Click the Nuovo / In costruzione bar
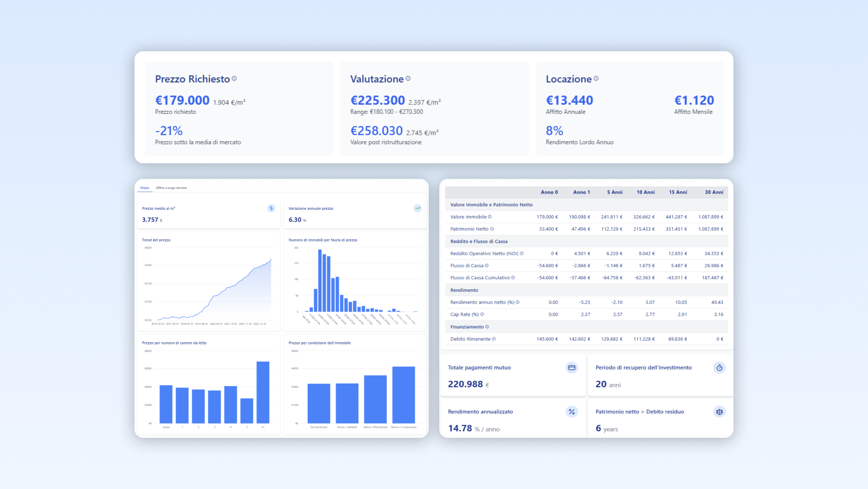 coord(404,395)
